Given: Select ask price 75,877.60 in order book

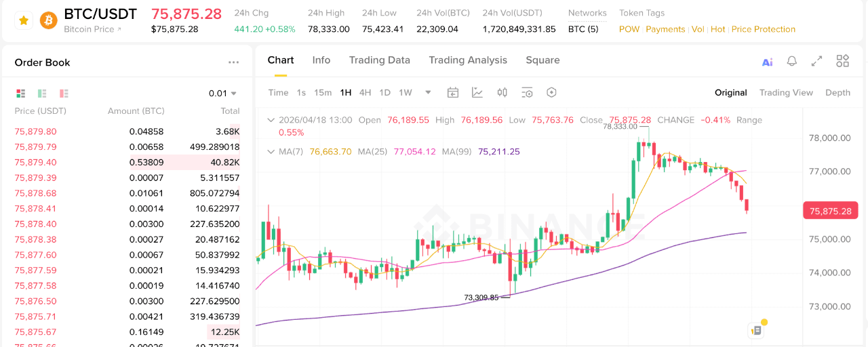Looking at the screenshot, I should click(x=35, y=255).
